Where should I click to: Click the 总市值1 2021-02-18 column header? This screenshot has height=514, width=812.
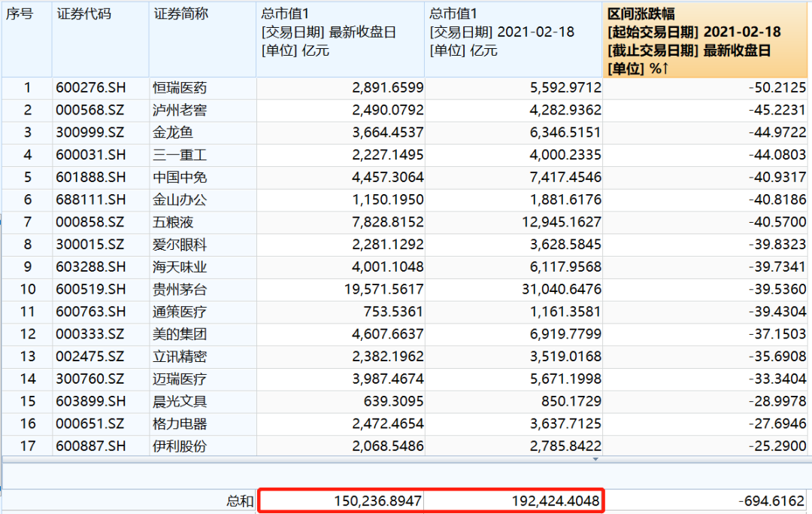(x=514, y=39)
